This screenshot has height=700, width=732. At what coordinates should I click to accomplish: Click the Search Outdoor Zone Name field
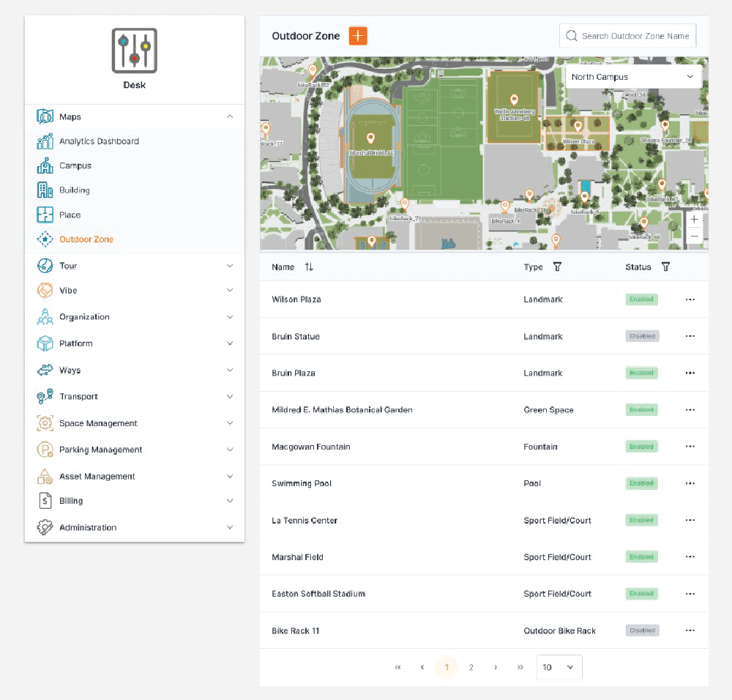coord(634,36)
